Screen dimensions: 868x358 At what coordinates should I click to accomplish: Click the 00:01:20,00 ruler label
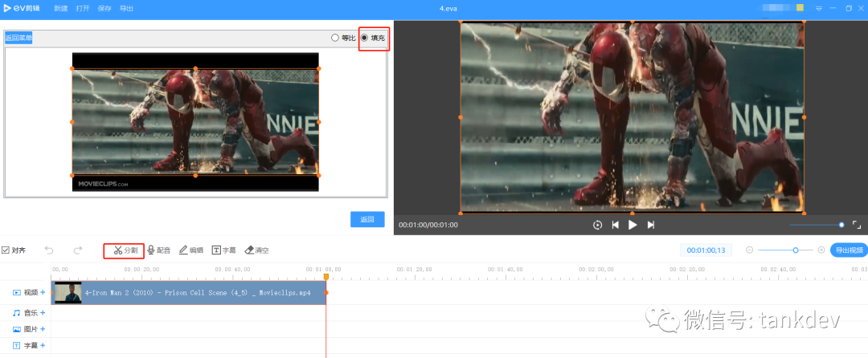tap(415, 270)
